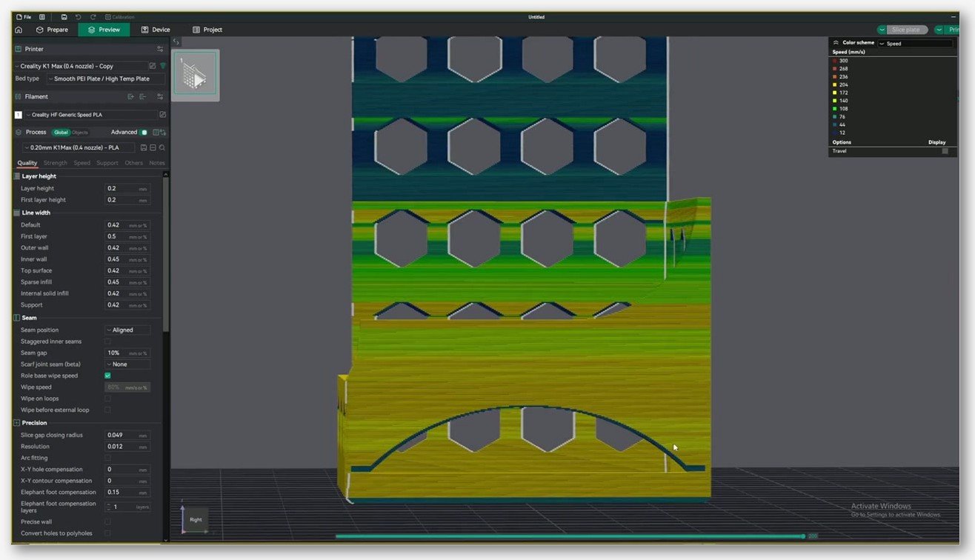Open the Device tab

[x=156, y=30]
